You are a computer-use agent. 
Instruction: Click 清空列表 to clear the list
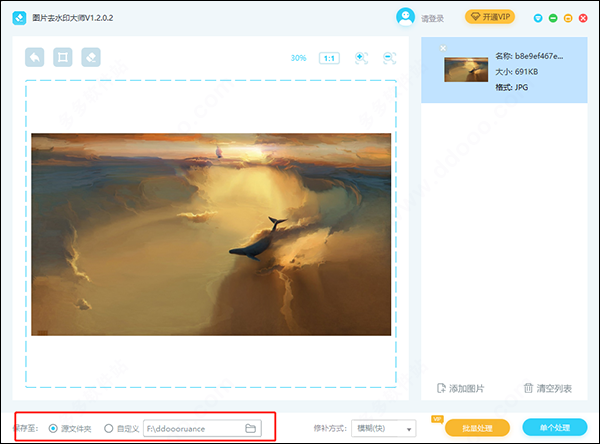[x=546, y=388]
